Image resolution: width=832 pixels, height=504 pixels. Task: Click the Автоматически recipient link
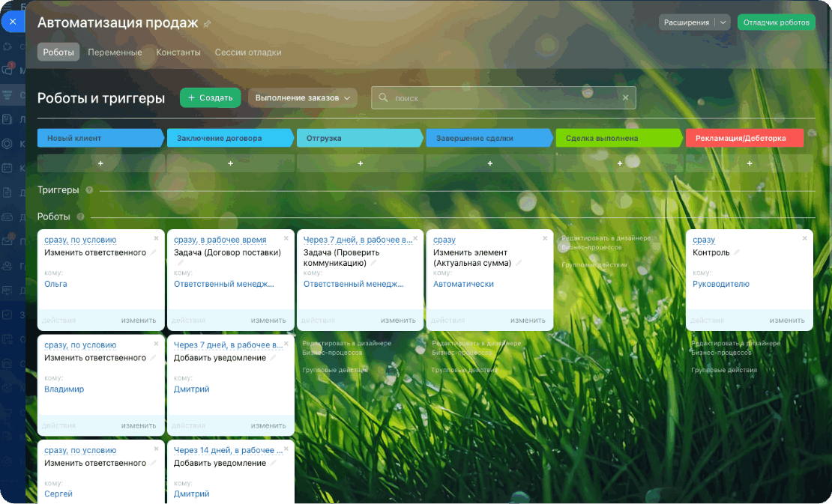click(x=463, y=284)
